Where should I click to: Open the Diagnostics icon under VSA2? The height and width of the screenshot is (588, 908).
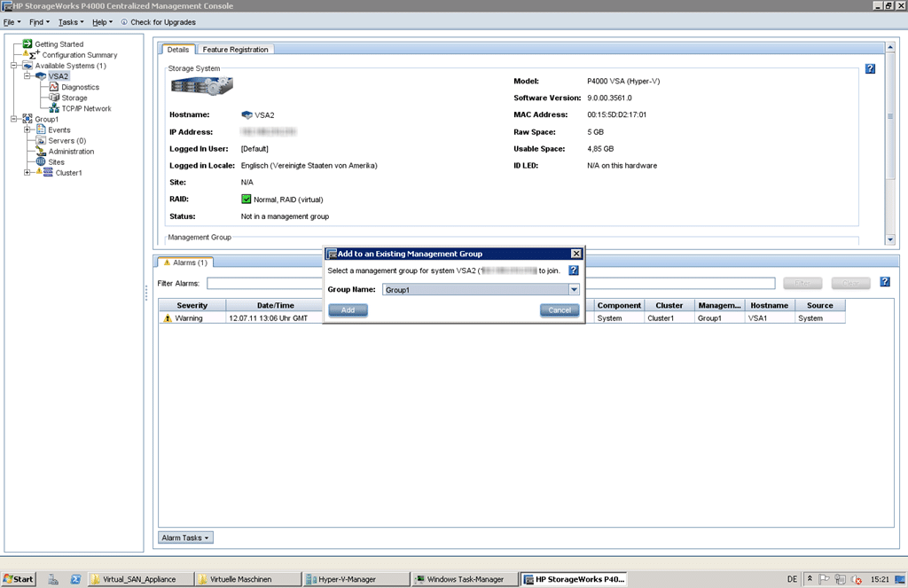click(54, 87)
